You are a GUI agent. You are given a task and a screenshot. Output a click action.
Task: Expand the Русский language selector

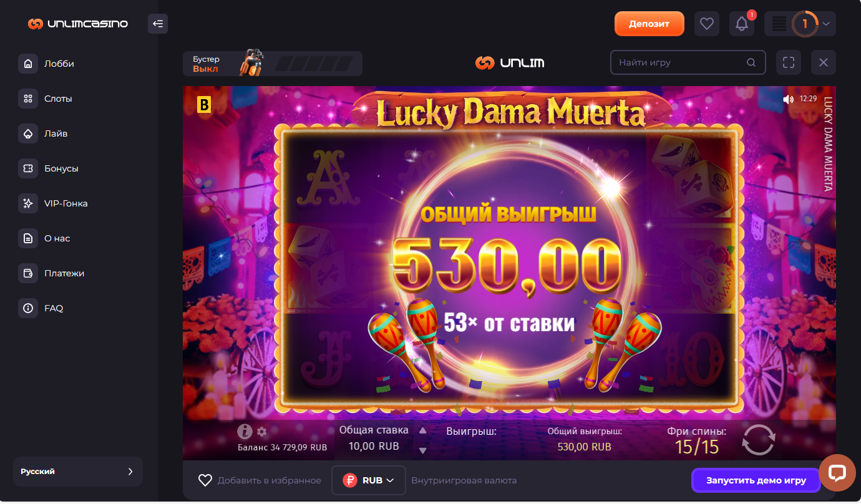click(78, 472)
